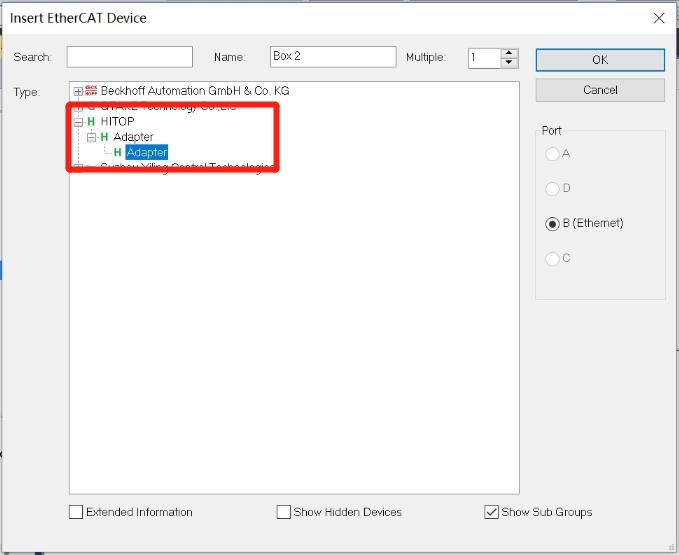Expand the Beckhoff Automation node

pos(78,91)
